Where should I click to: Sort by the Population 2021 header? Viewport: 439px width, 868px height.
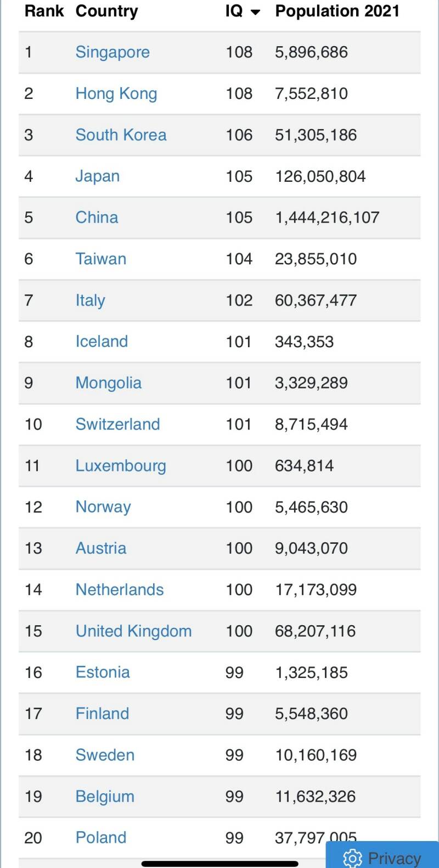[337, 11]
